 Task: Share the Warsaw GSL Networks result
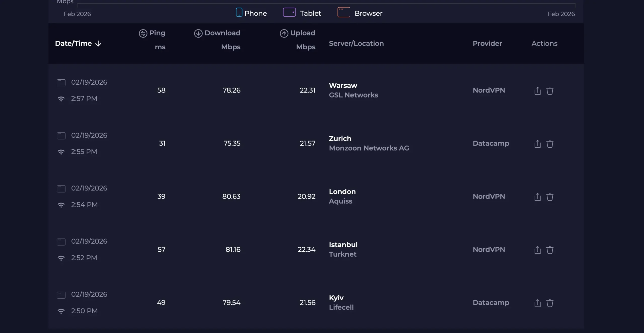coord(537,91)
